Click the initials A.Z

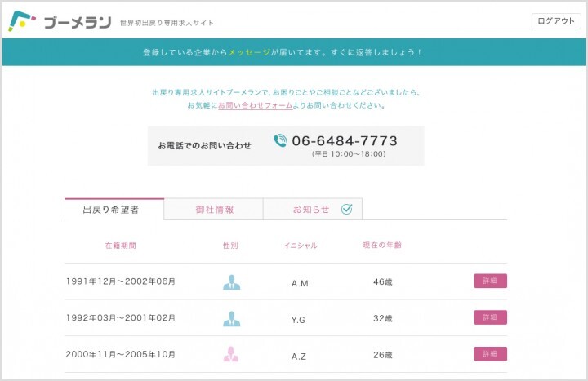click(299, 356)
